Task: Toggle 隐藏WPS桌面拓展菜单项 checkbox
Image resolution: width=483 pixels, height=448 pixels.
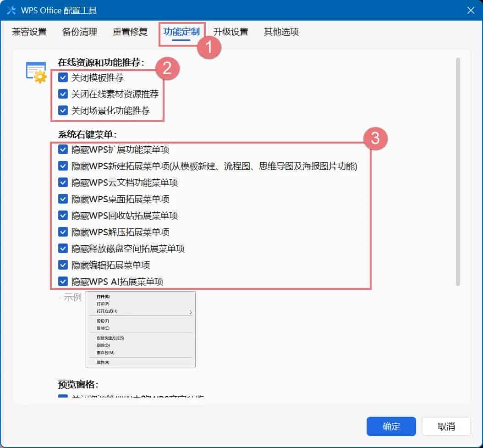Action: click(x=63, y=199)
